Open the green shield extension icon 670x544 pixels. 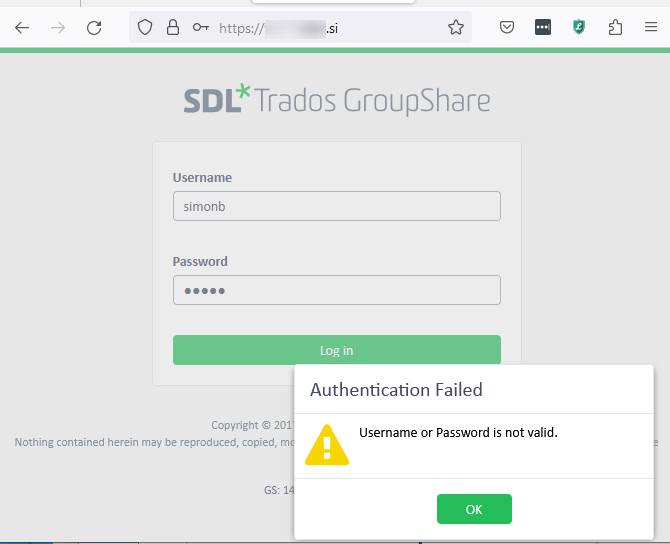click(579, 27)
